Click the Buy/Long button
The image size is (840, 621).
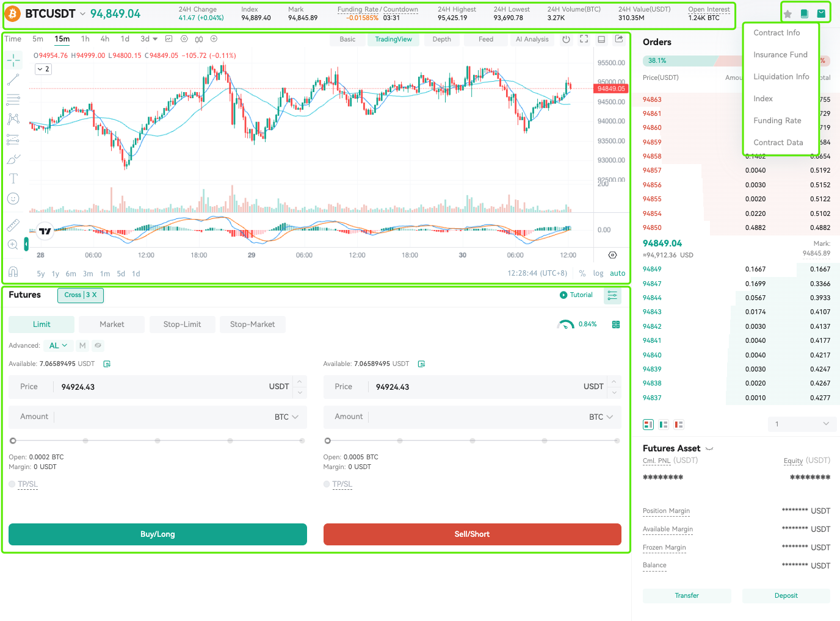coord(157,534)
